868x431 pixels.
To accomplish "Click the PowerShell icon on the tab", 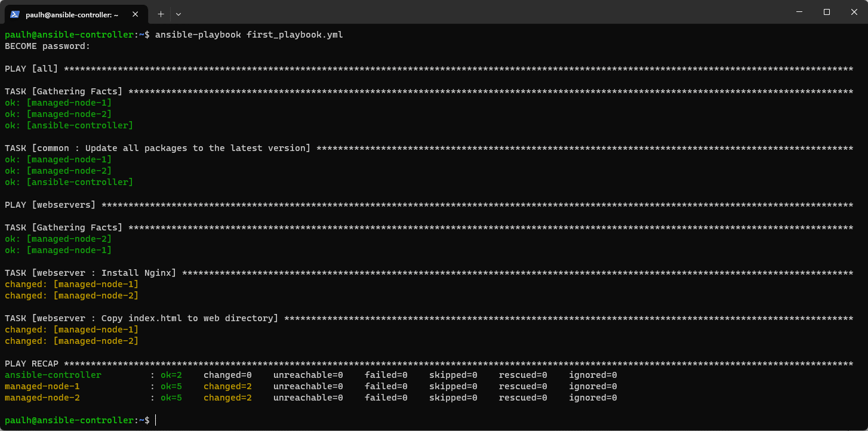I will point(15,14).
